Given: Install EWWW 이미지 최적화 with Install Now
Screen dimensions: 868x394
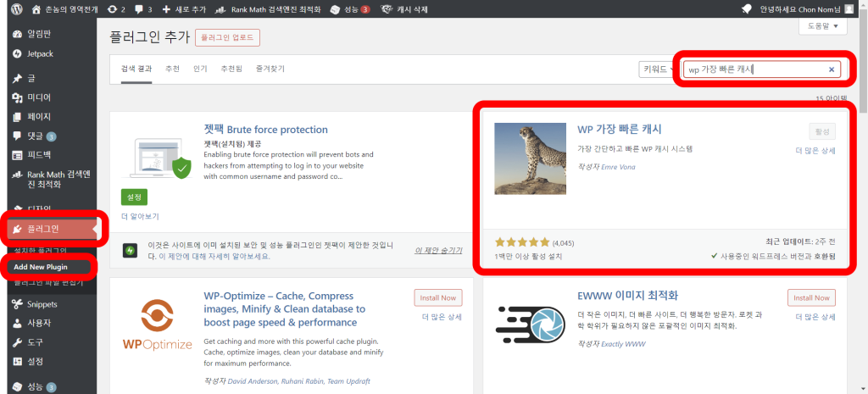Looking at the screenshot, I should click(811, 297).
